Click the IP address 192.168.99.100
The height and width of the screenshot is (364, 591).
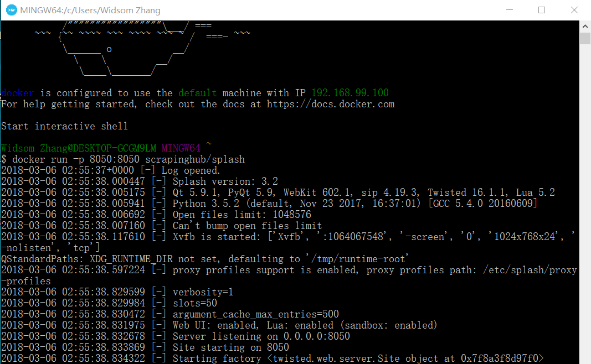tap(350, 92)
